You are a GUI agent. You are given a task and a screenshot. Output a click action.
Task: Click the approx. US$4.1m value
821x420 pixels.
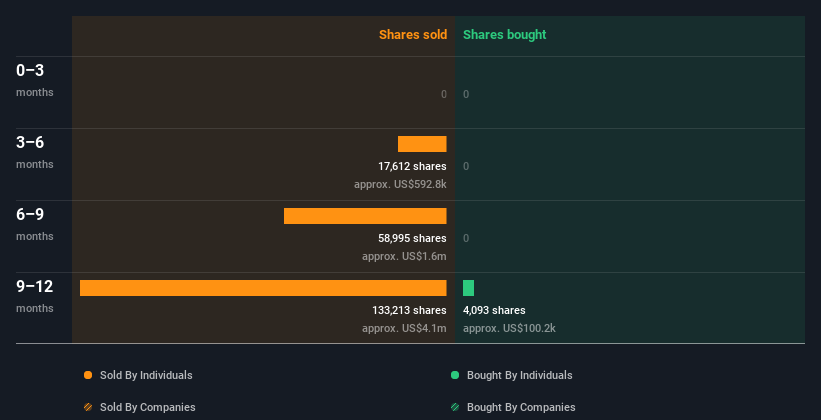coord(404,329)
